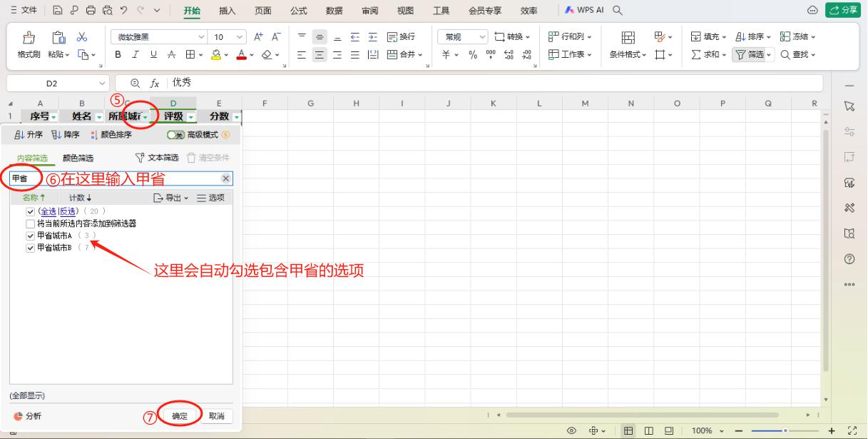Undo the last action
The height and width of the screenshot is (439, 868).
(123, 11)
